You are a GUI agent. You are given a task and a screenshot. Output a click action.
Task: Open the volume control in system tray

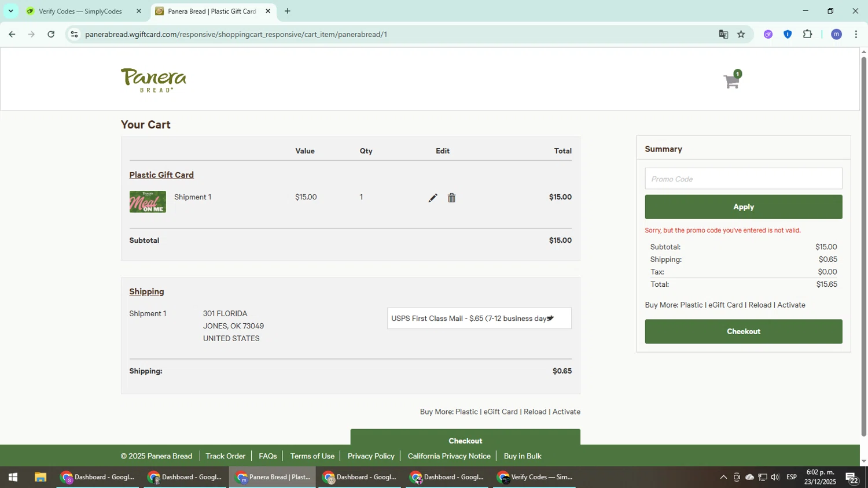coord(775,477)
